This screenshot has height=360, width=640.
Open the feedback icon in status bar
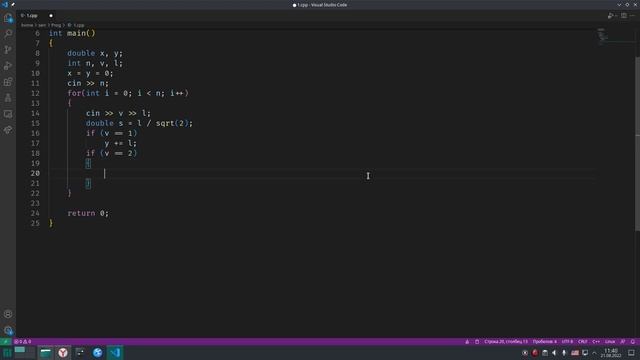(x=623, y=342)
